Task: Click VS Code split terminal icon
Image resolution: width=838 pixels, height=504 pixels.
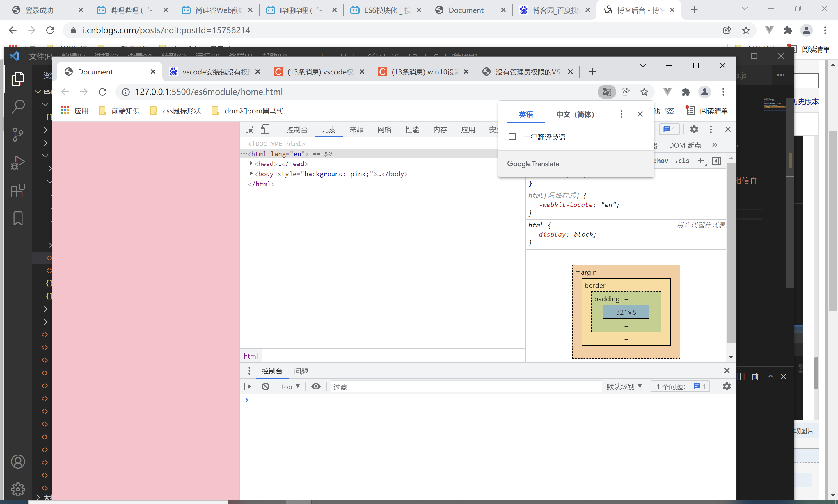Action: pos(741,377)
